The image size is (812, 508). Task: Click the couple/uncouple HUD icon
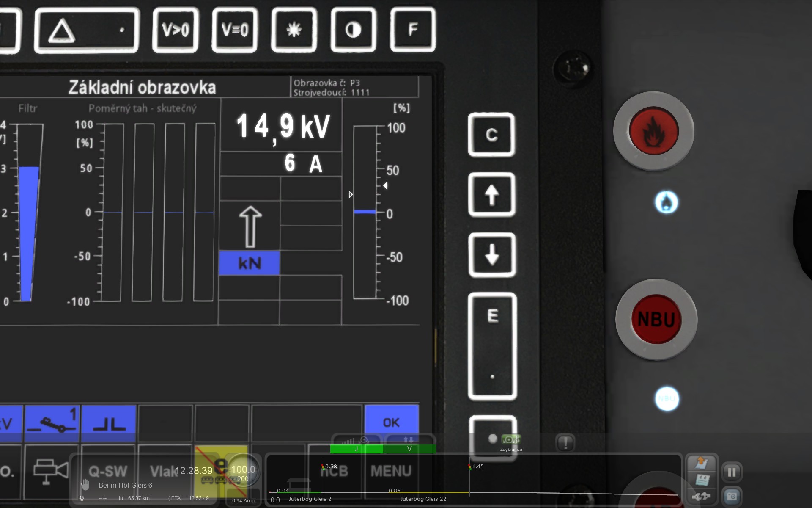point(701,496)
